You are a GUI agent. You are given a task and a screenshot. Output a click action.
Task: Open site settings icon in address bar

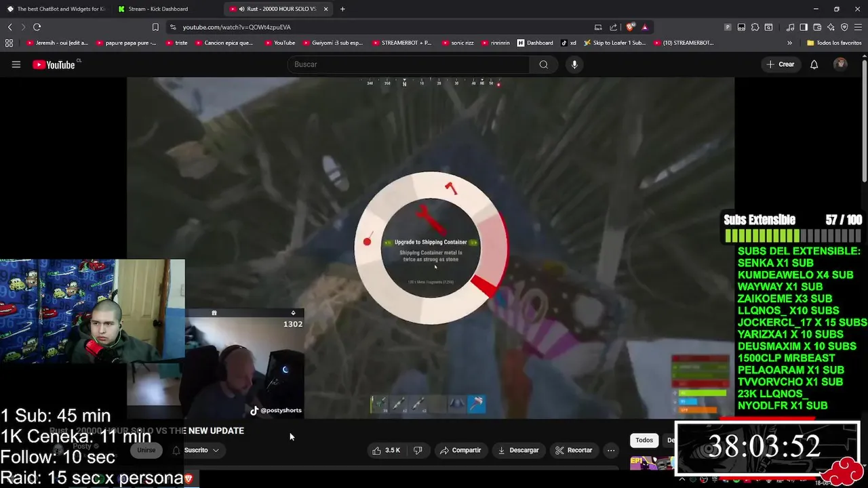coord(174,27)
